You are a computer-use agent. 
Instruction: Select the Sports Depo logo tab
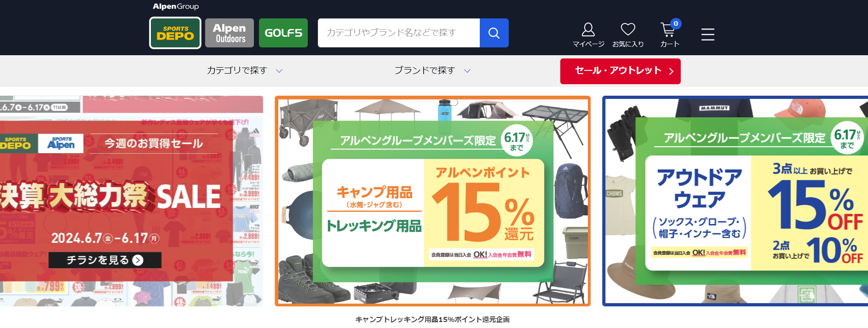pyautogui.click(x=175, y=33)
